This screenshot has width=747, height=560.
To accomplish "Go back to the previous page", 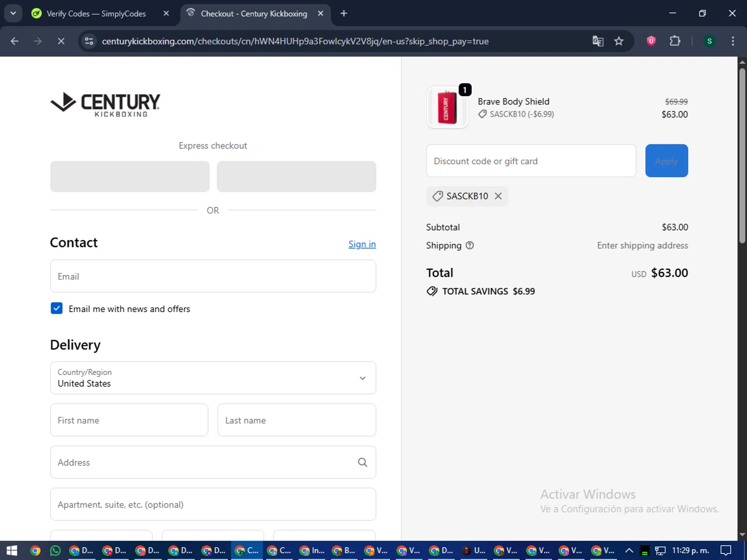I will (x=14, y=41).
